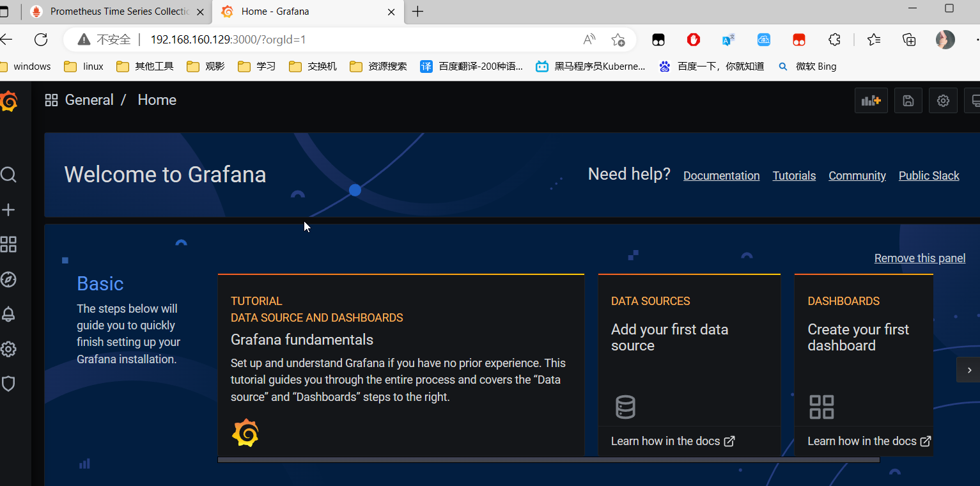Screen dimensions: 980x486
Task: Open the 其他工具 bookmarks folder
Action: 145,67
